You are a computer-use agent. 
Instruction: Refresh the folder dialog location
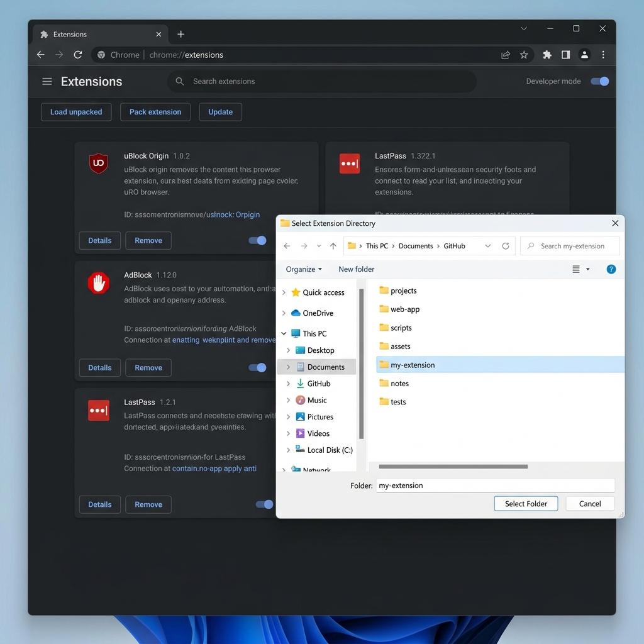pos(506,246)
